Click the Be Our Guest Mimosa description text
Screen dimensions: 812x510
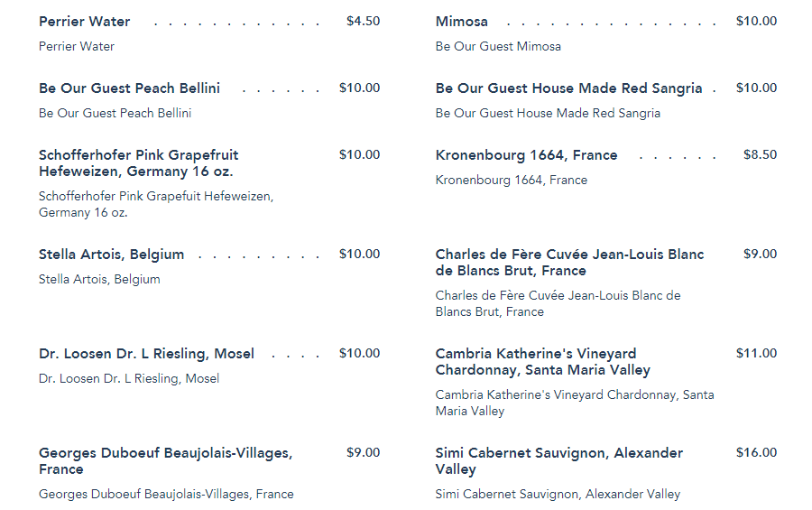(x=498, y=47)
